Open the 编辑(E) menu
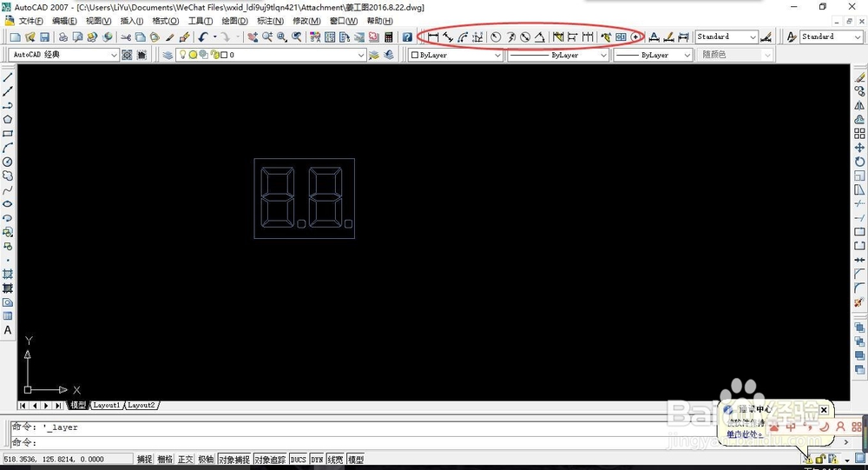Screen dimensions: 868x470 pyautogui.click(x=64, y=21)
